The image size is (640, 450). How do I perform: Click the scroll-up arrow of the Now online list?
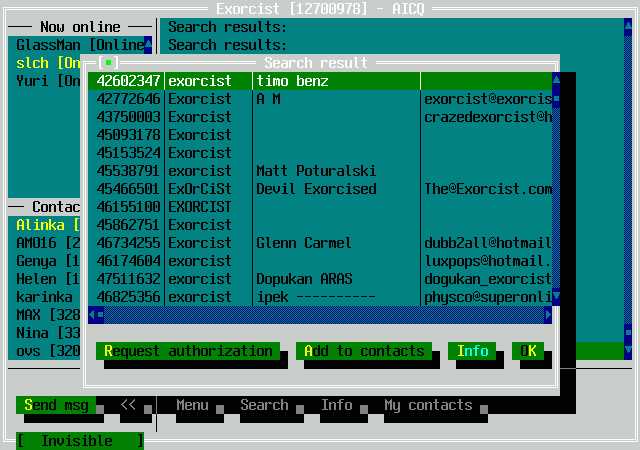tap(148, 45)
